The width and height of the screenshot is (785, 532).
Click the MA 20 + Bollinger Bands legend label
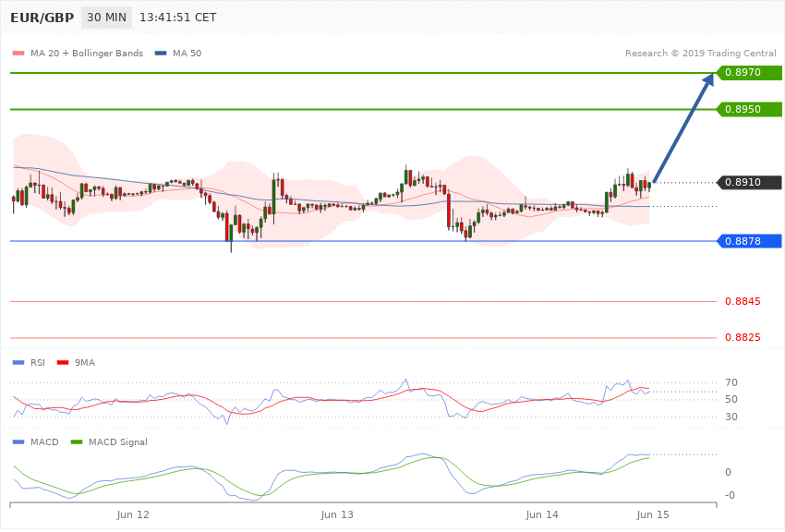tap(87, 53)
